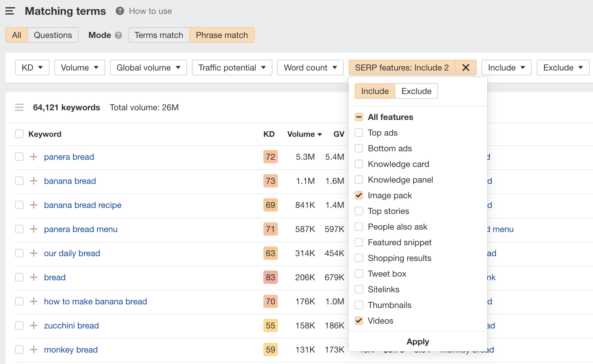Viewport: 593px width, 364px height.
Task: Open the "how to make banana bread" keyword
Action: tap(95, 301)
